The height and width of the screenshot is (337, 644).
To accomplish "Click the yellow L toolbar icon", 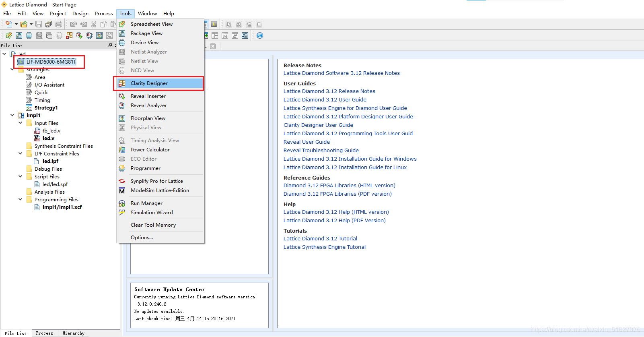I will point(214,24).
